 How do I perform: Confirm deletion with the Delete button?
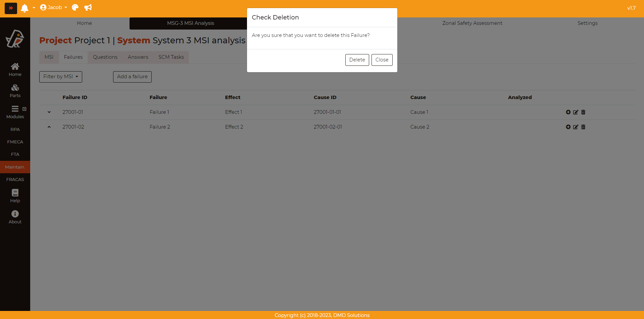(x=357, y=60)
